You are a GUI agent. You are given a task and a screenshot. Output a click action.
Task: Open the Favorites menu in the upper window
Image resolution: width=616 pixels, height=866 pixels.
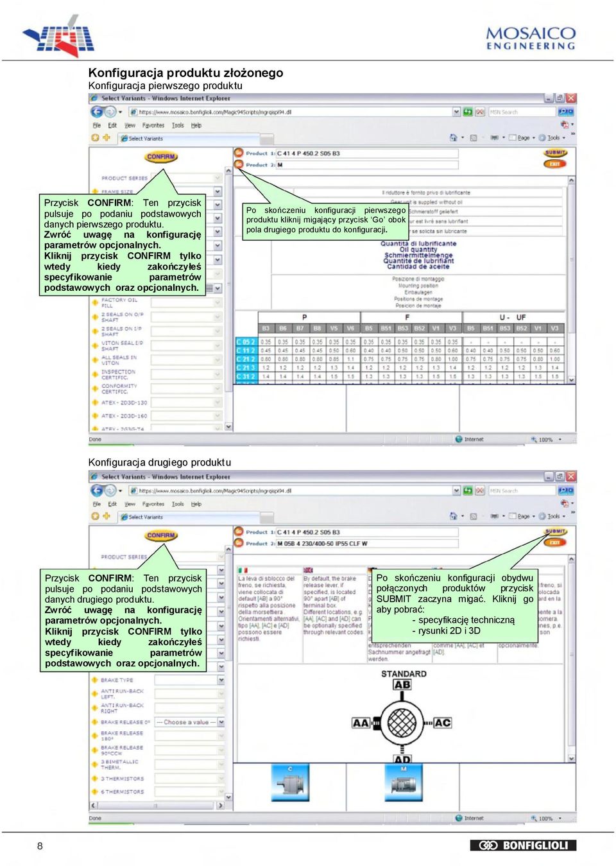[x=153, y=125]
